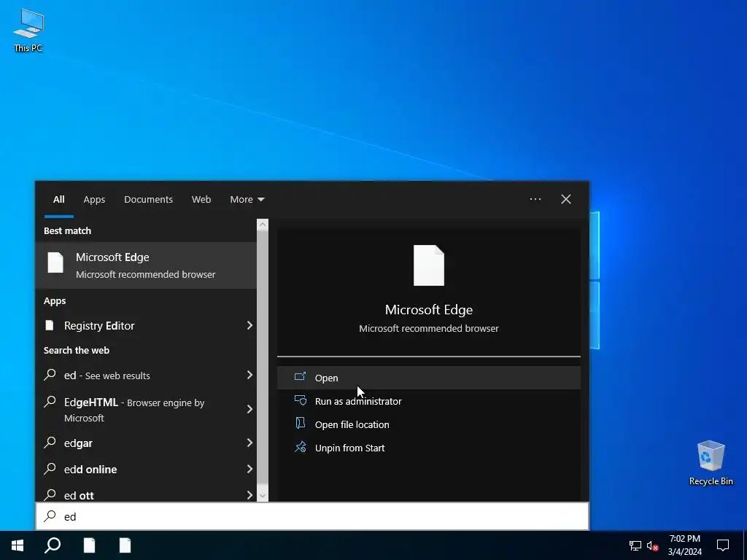Switch to the Web search tab
Screen dimensions: 747x560
click(201, 200)
